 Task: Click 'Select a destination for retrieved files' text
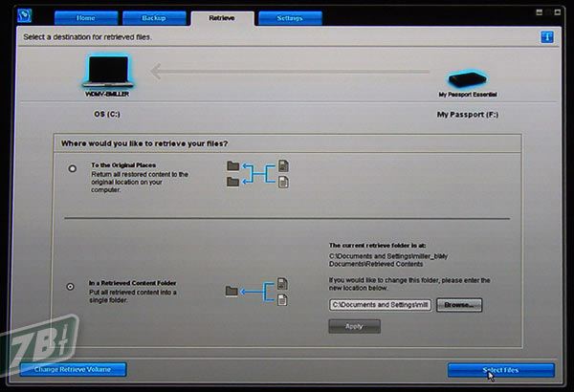(87, 37)
